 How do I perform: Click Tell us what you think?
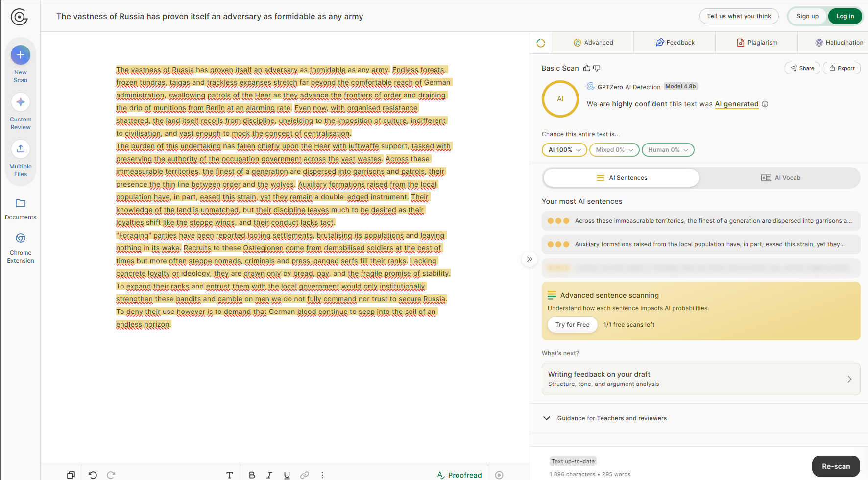[x=739, y=16]
